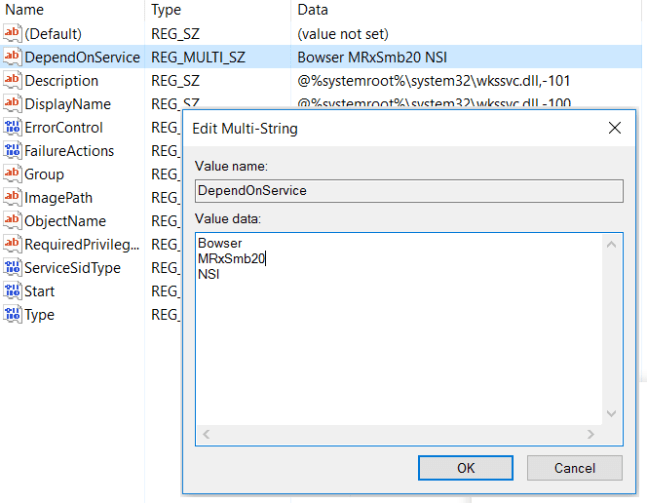Viewport: 647px width, 503px height.
Task: Select the DependOnService value icon
Action: coord(12,57)
